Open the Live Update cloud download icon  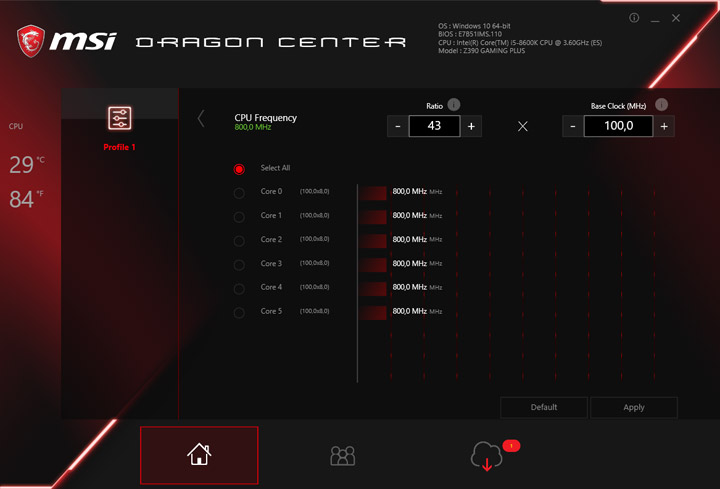[486, 456]
